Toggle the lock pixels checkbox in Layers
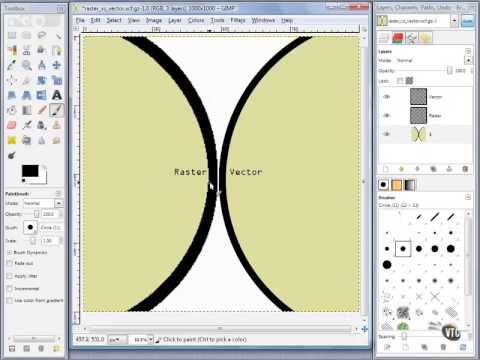The height and width of the screenshot is (360, 480). [400, 81]
